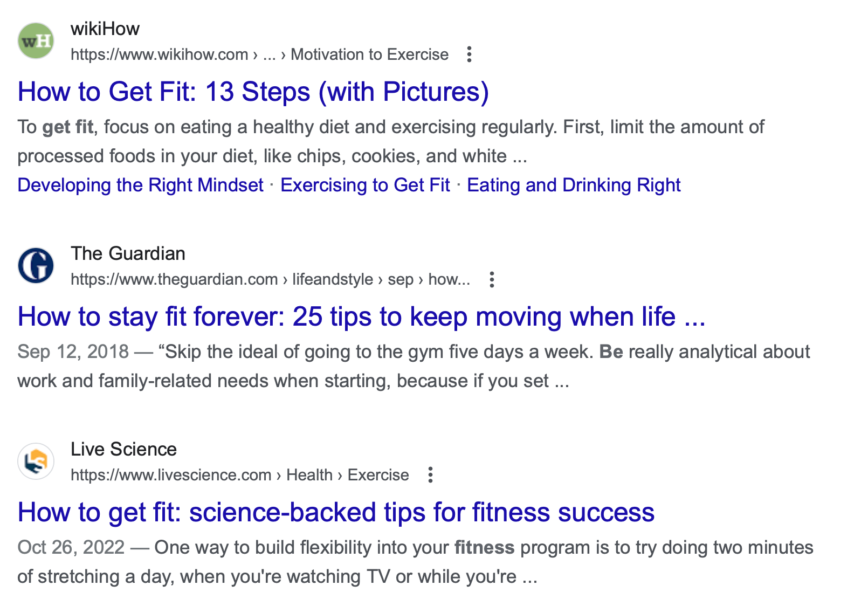The height and width of the screenshot is (606, 868).
Task: Open 'How to get fit: science-backed tips'
Action: (335, 513)
